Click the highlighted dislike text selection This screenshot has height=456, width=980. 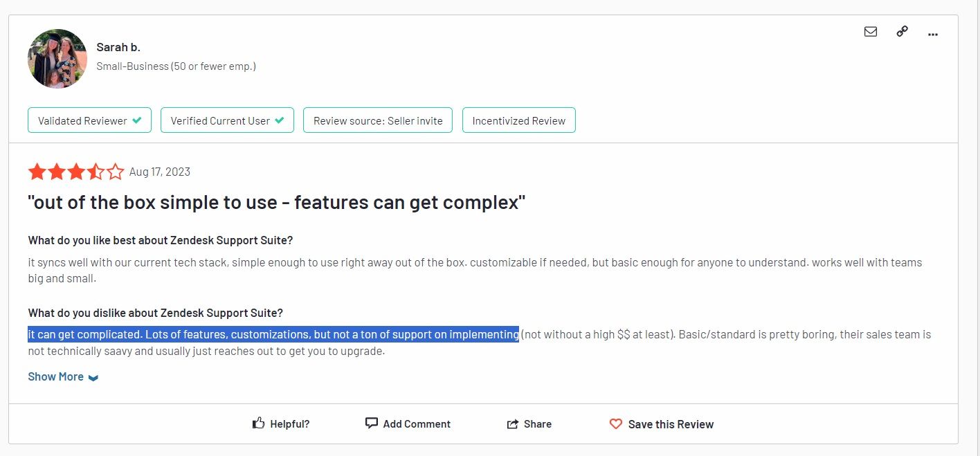(273, 335)
